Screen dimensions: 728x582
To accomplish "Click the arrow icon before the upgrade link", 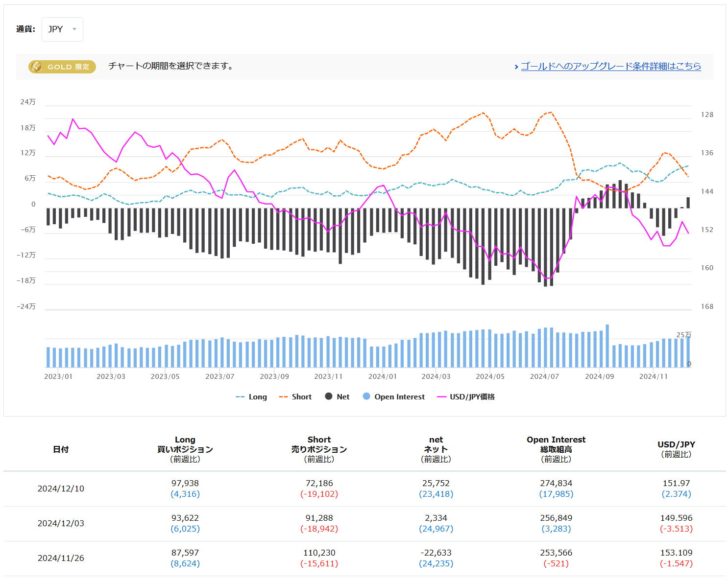I will click(x=516, y=67).
